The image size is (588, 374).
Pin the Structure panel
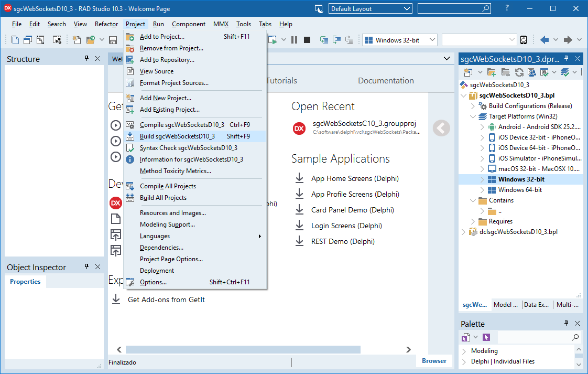pyautogui.click(x=86, y=58)
